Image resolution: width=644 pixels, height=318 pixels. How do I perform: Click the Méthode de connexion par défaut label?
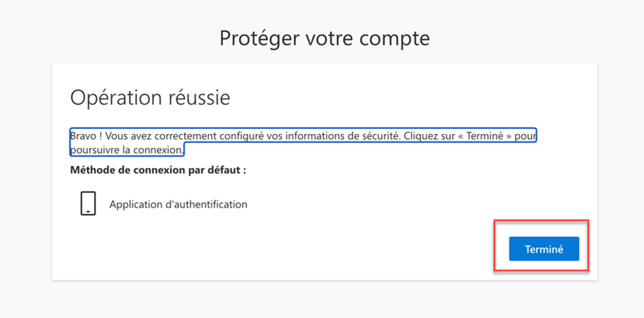[158, 170]
